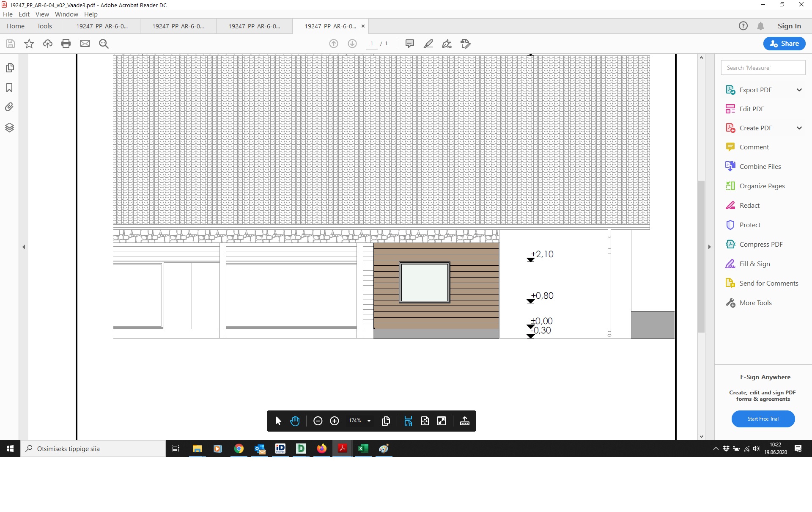812x512 pixels.
Task: Click the Search 'Measure' input field
Action: point(763,68)
